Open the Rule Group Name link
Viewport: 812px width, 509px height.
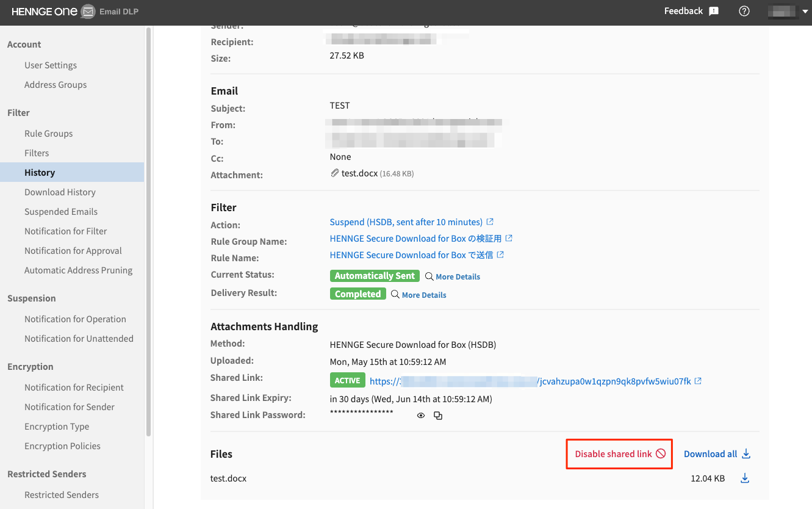click(x=416, y=239)
